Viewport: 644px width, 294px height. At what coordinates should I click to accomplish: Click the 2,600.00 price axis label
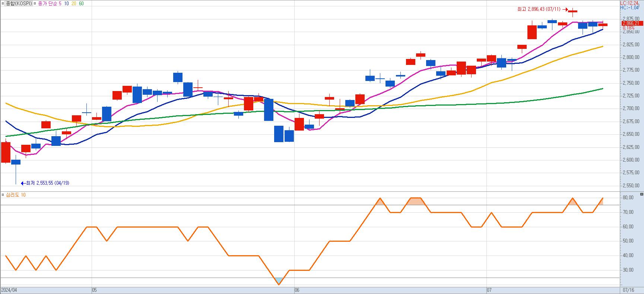(x=631, y=160)
